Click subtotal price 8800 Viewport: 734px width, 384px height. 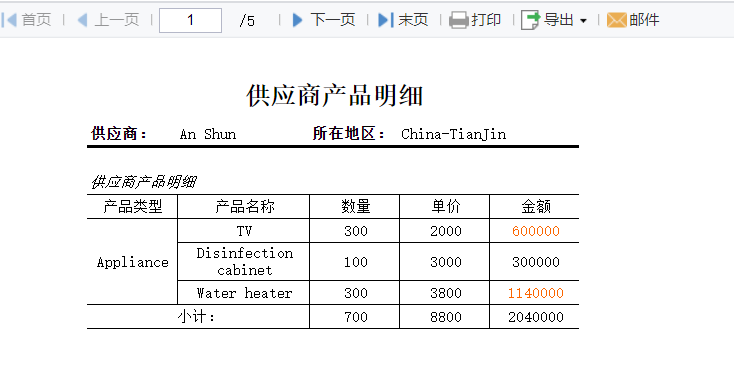click(445, 317)
